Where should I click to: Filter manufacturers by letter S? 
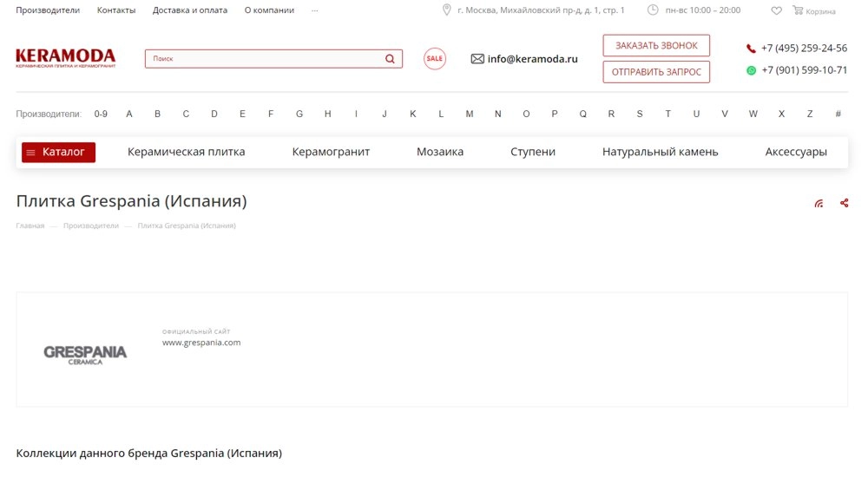(x=640, y=114)
